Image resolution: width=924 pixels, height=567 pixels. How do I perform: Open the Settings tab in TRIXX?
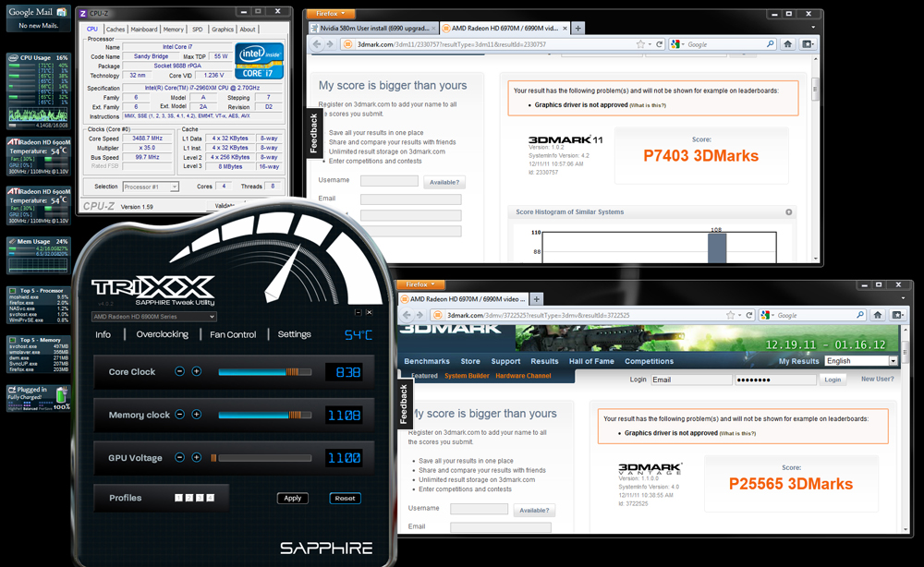[x=294, y=334]
